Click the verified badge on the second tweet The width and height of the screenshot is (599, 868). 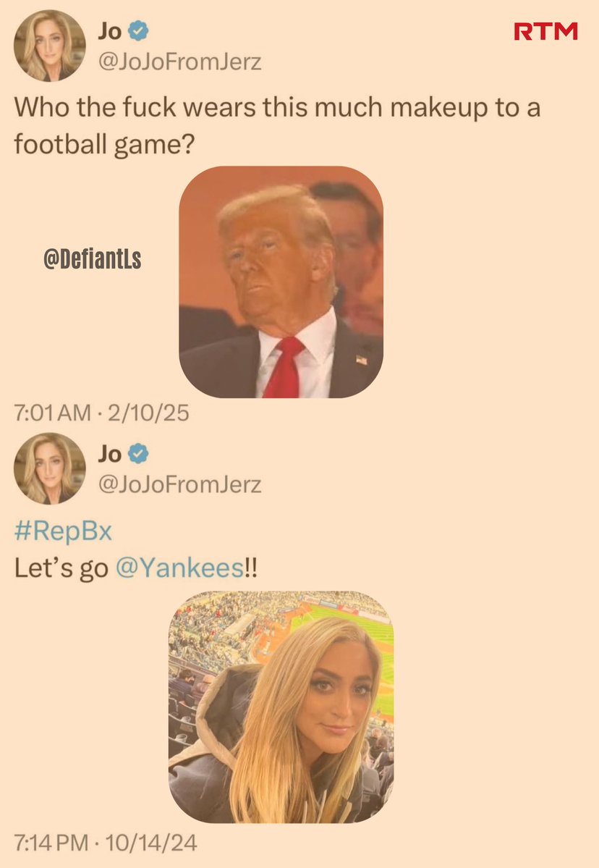pos(138,453)
